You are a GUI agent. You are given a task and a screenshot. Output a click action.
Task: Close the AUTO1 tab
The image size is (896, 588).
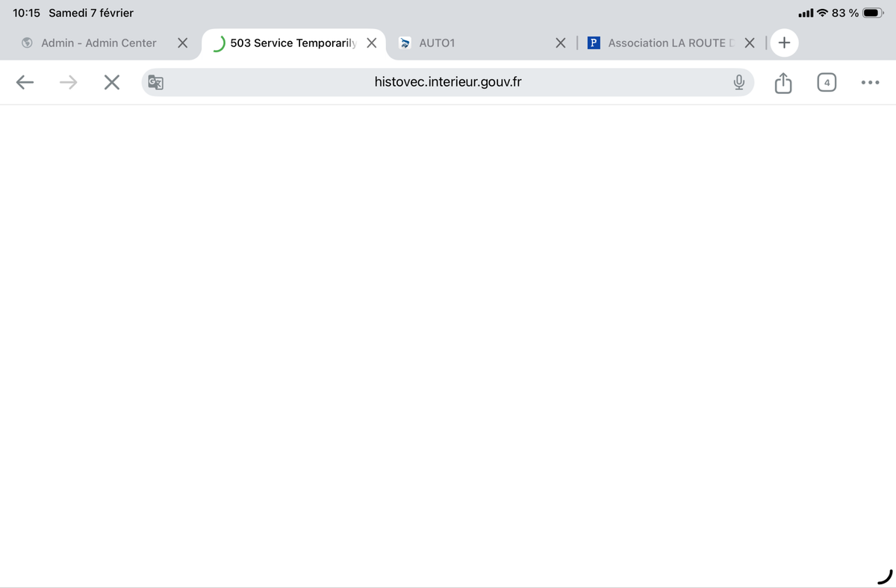click(561, 43)
